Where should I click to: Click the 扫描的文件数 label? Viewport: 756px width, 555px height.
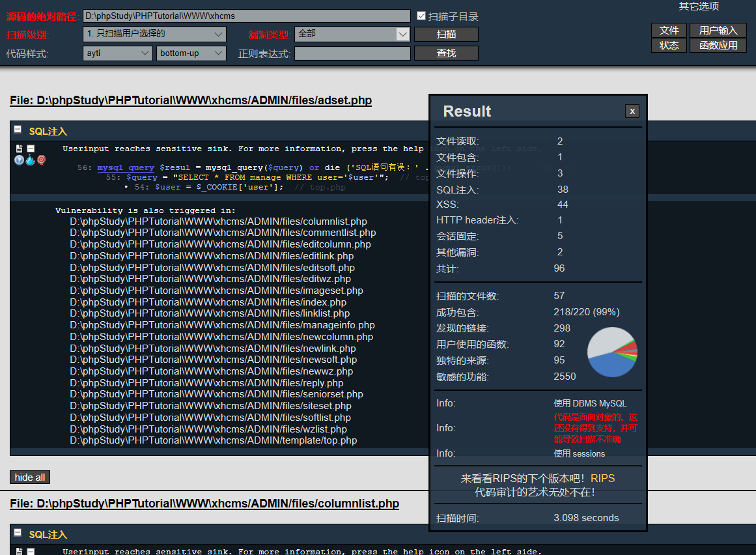click(x=467, y=296)
